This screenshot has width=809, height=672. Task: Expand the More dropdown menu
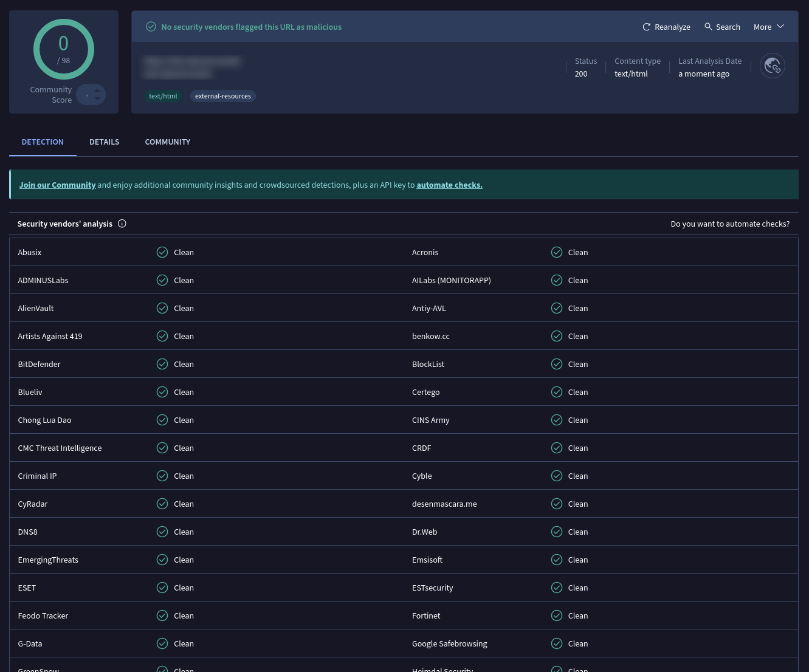coord(769,27)
